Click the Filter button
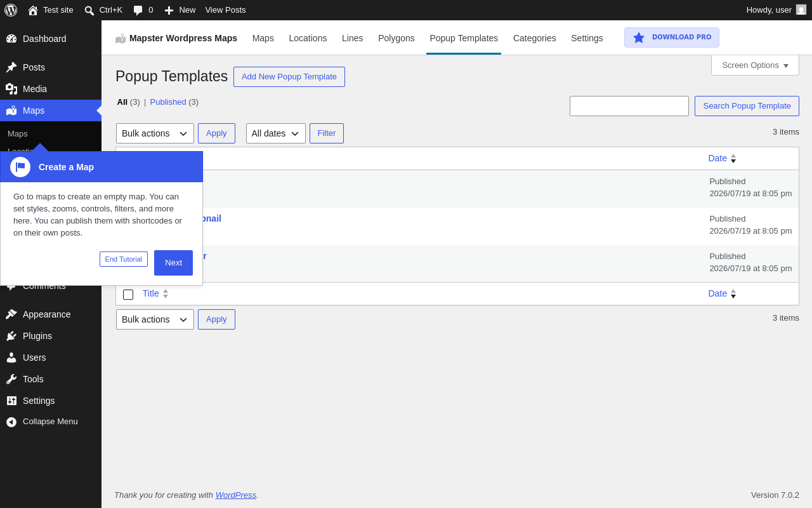Viewport: 812px width, 508px height. click(327, 133)
